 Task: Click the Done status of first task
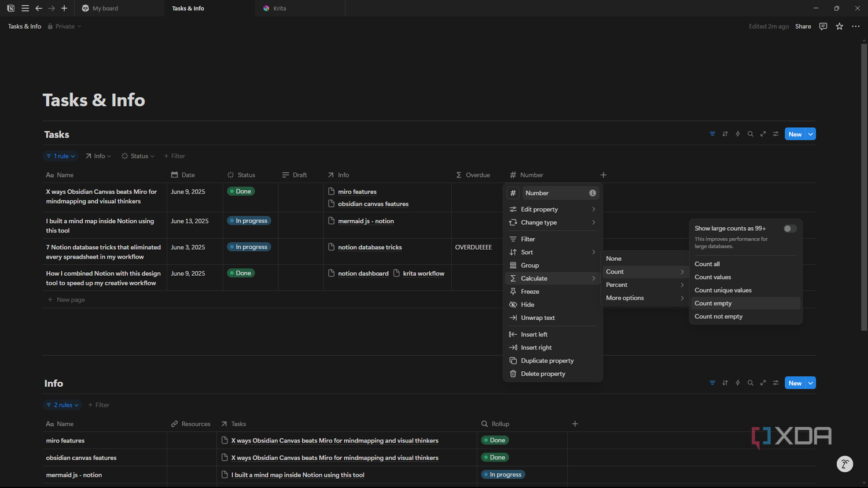click(241, 191)
